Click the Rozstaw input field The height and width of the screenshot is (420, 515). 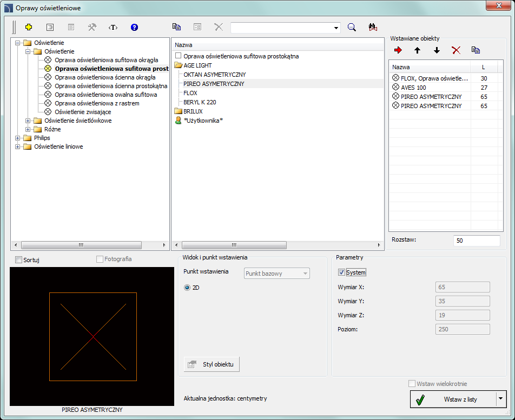pos(477,241)
